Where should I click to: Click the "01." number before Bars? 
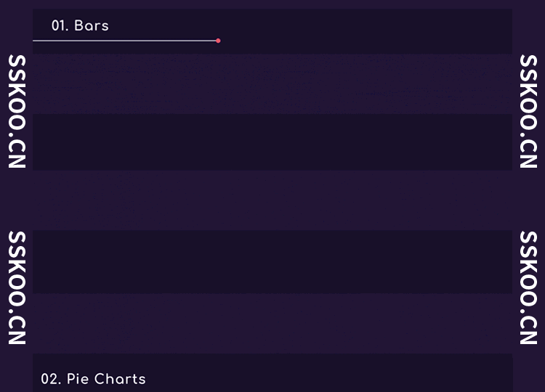(60, 25)
